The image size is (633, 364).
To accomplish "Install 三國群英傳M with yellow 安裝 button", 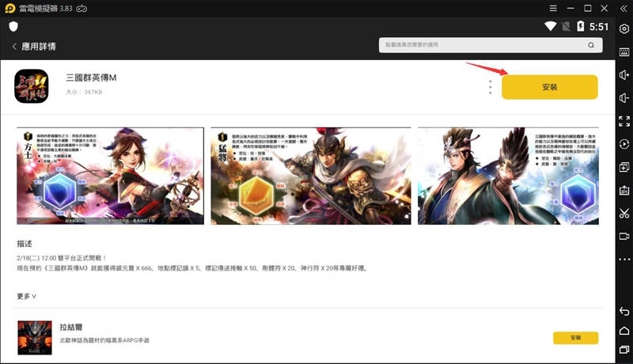I will (549, 87).
